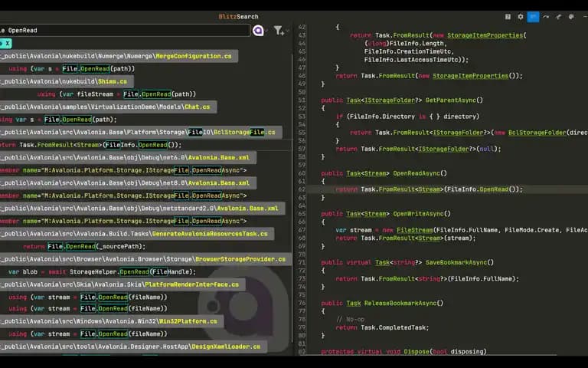Viewport: 588px width, 368px height.
Task: Open the BrowserStorageProvider.cs result header
Action: [146, 259]
